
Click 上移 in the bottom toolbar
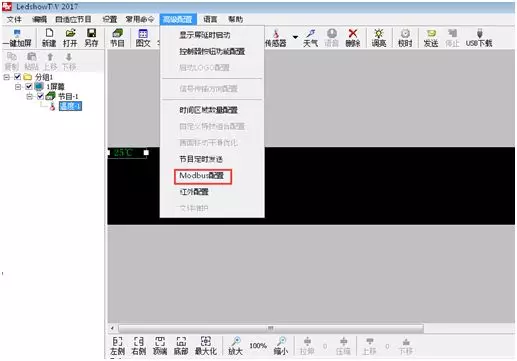point(369,346)
